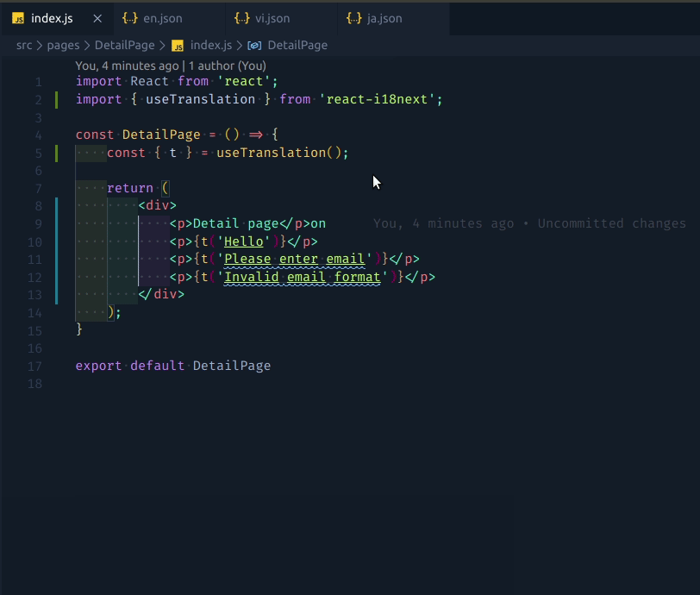Screen dimensions: 700x595
Task: Click the 'Hello' translation key string
Action: pos(243,241)
